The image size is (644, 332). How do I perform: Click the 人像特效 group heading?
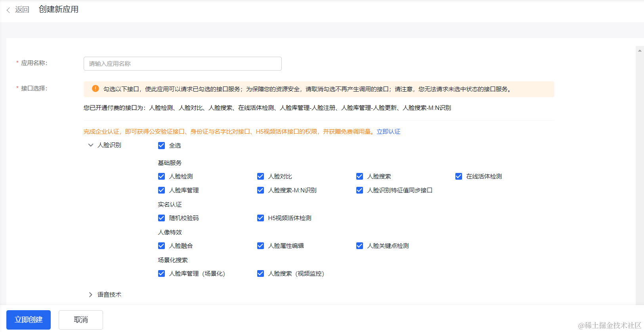(x=170, y=232)
